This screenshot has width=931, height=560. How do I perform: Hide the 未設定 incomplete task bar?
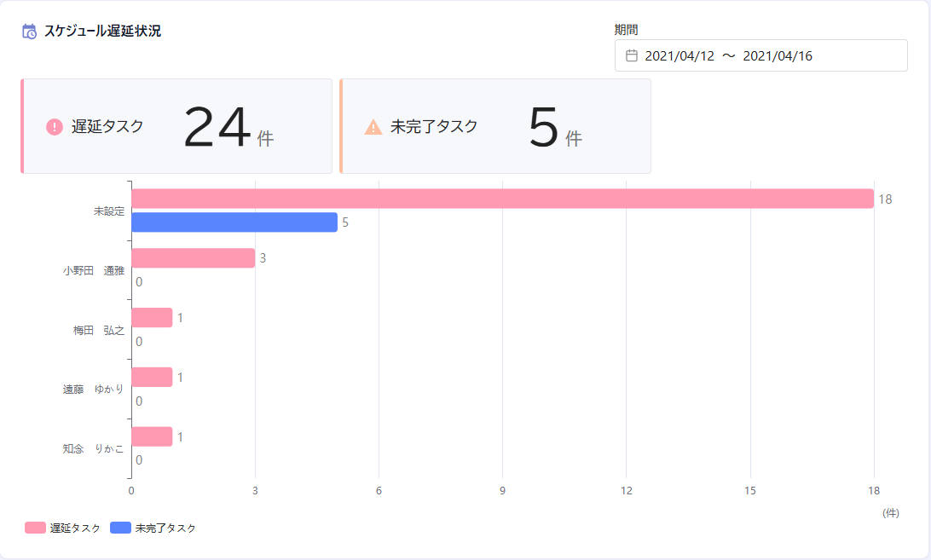coord(234,223)
